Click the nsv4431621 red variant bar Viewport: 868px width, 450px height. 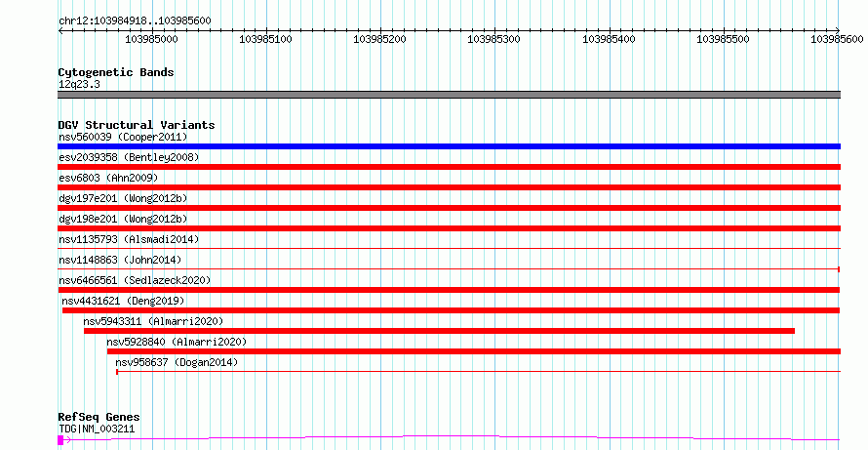tap(452, 310)
